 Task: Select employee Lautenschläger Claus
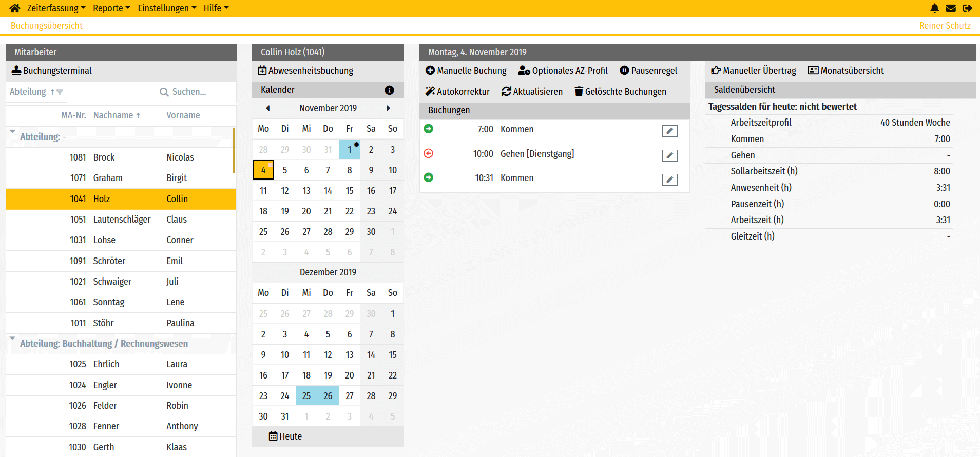coord(121,220)
